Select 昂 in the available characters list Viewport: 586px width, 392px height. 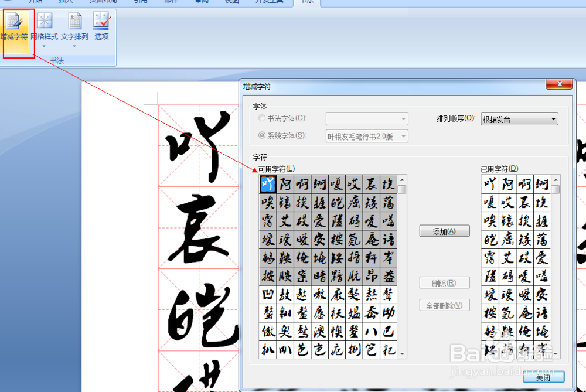(x=371, y=276)
